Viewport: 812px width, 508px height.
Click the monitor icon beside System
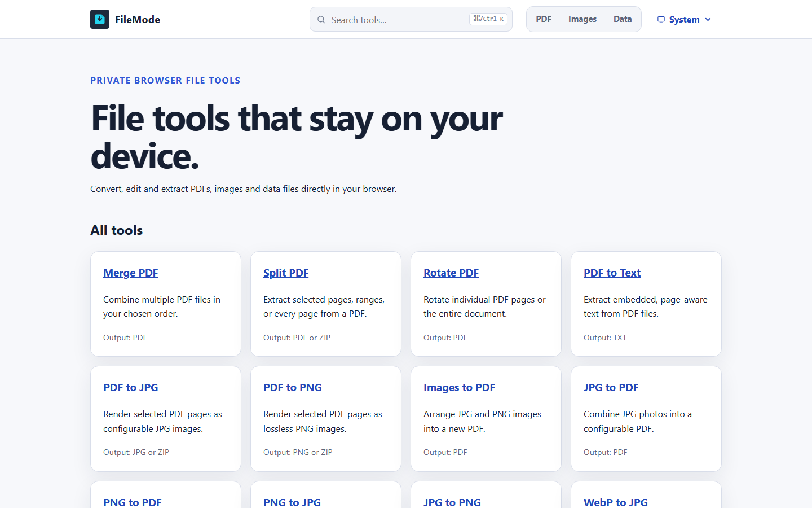pyautogui.click(x=661, y=20)
